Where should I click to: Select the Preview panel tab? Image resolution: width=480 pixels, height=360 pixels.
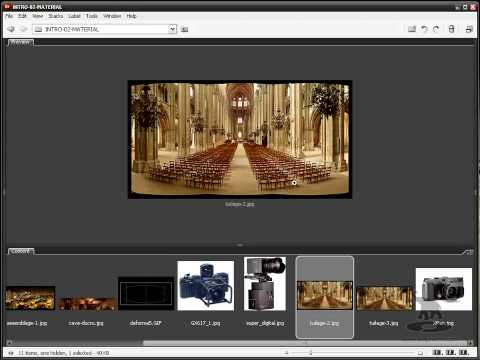pos(21,42)
